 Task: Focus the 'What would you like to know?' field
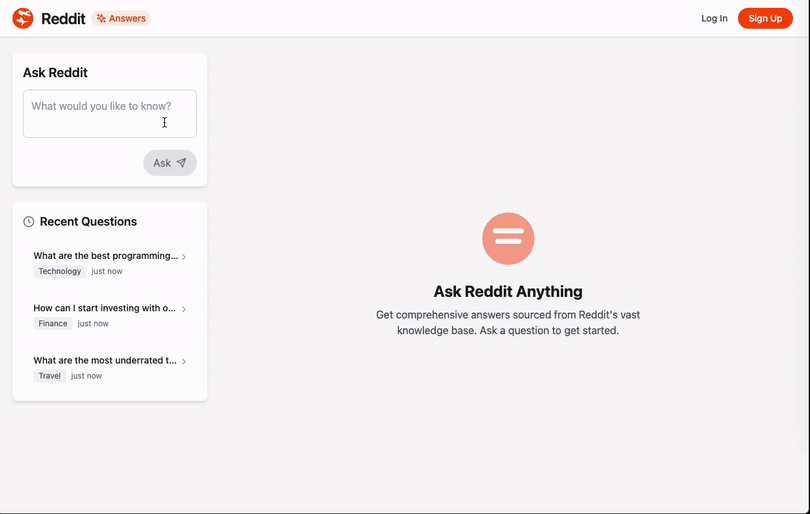(110, 114)
